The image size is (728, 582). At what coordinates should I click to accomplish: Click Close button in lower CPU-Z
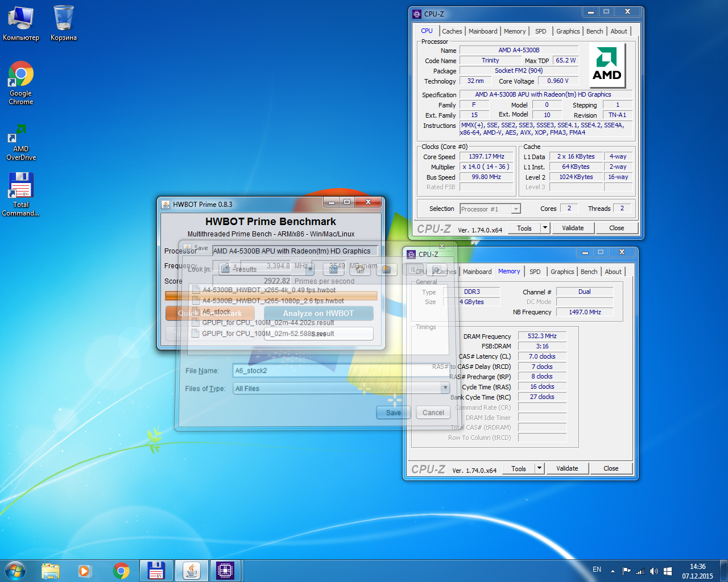(611, 468)
